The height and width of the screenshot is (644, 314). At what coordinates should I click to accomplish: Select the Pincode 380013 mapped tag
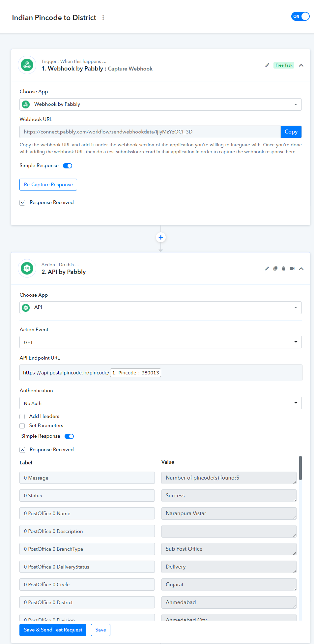(135, 373)
